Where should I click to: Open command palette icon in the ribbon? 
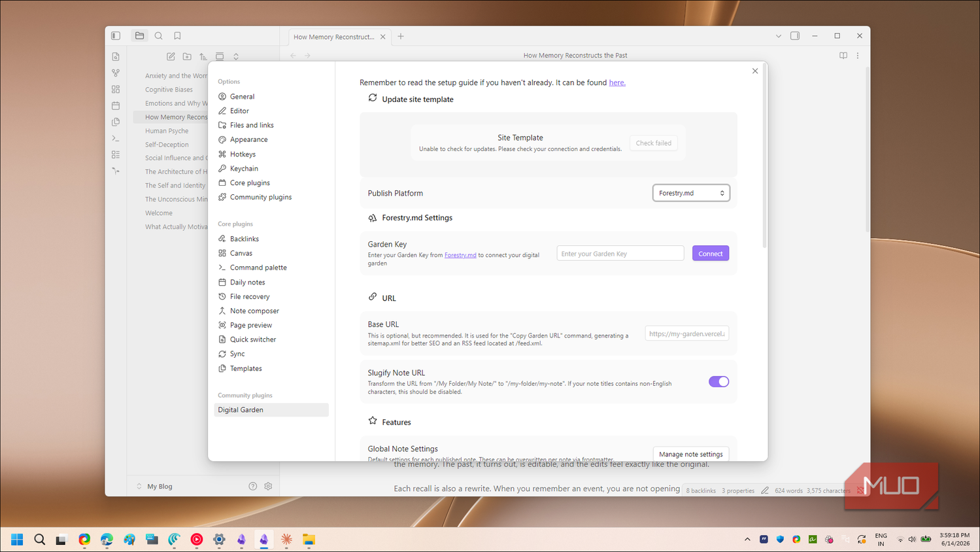pos(116,139)
